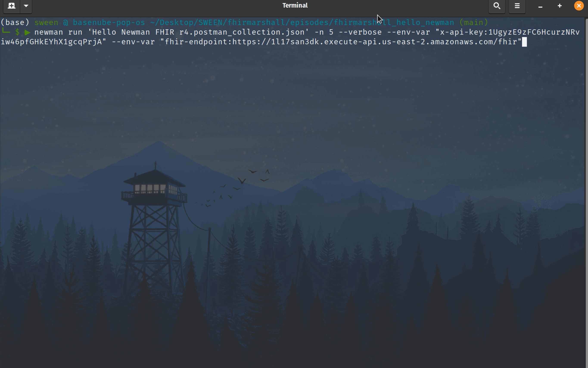The image size is (588, 368).
Task: Click the (main) git branch indicator
Action: (x=473, y=22)
